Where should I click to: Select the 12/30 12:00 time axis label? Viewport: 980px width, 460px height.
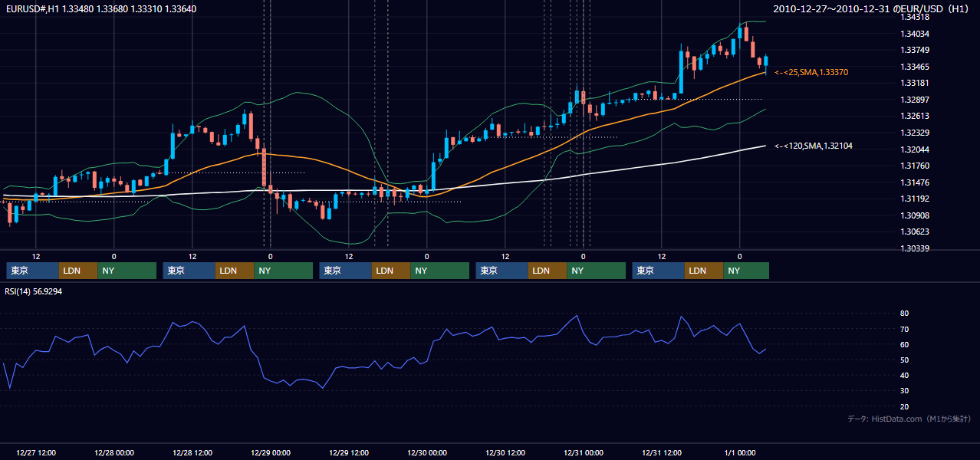click(505, 452)
